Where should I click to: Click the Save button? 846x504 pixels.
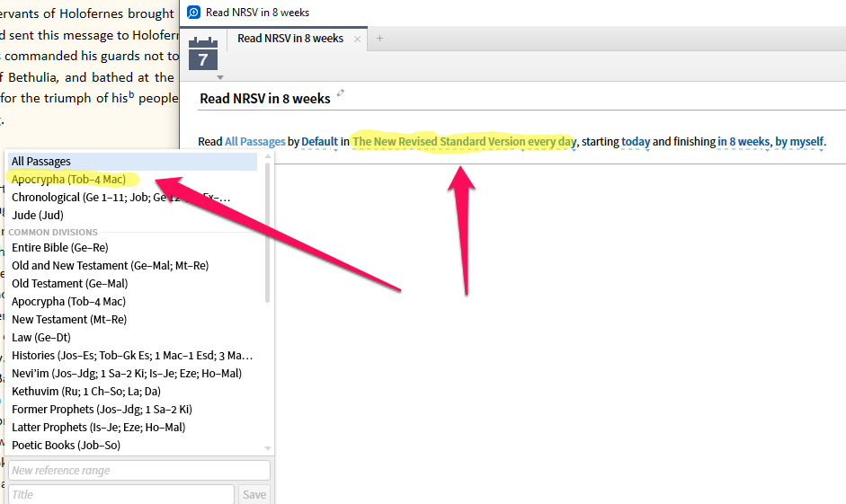coord(254,494)
